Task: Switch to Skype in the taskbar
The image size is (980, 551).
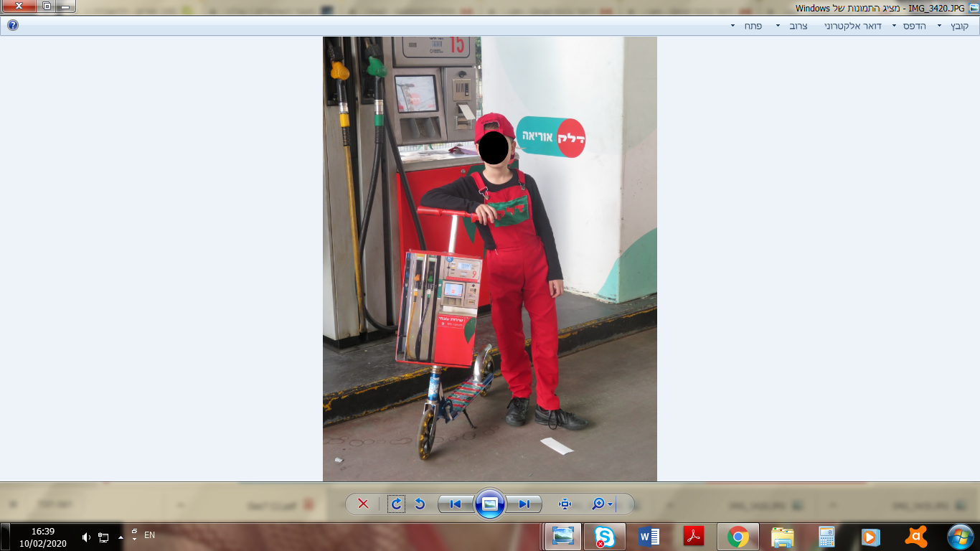Action: tap(604, 537)
